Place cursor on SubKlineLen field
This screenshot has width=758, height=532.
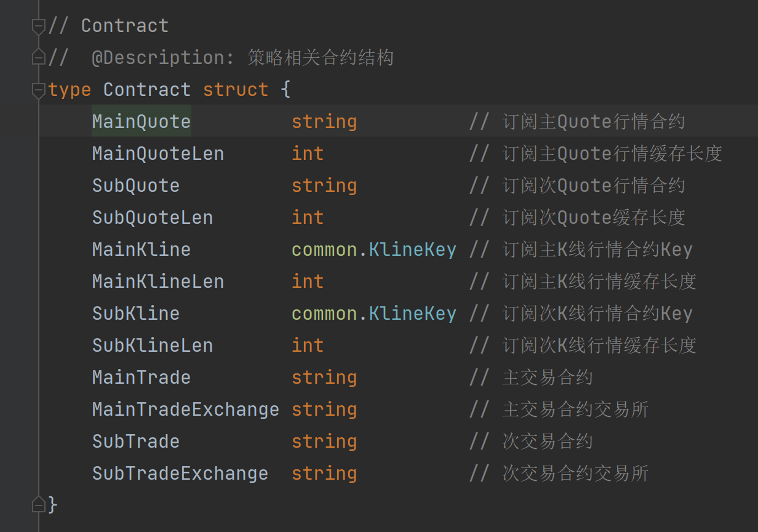click(153, 345)
